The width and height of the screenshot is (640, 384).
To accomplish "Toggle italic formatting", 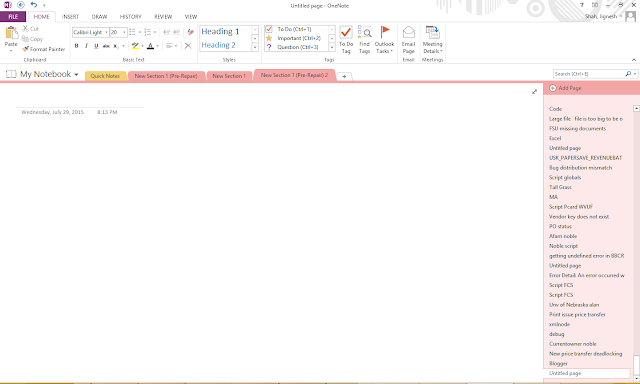I will (x=86, y=46).
